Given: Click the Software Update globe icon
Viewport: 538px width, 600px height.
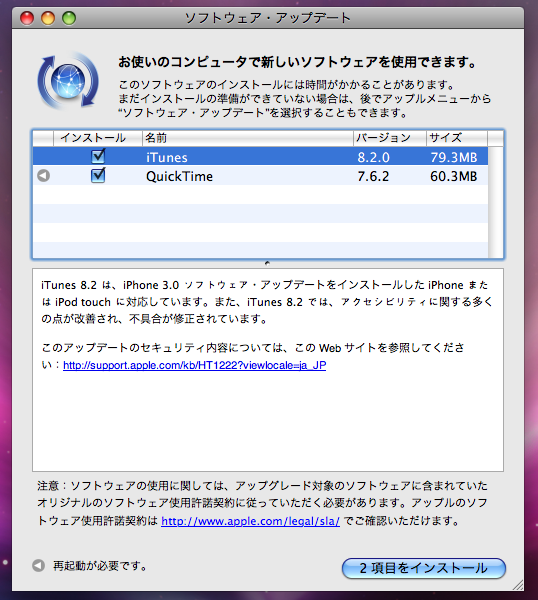Looking at the screenshot, I should (x=68, y=80).
